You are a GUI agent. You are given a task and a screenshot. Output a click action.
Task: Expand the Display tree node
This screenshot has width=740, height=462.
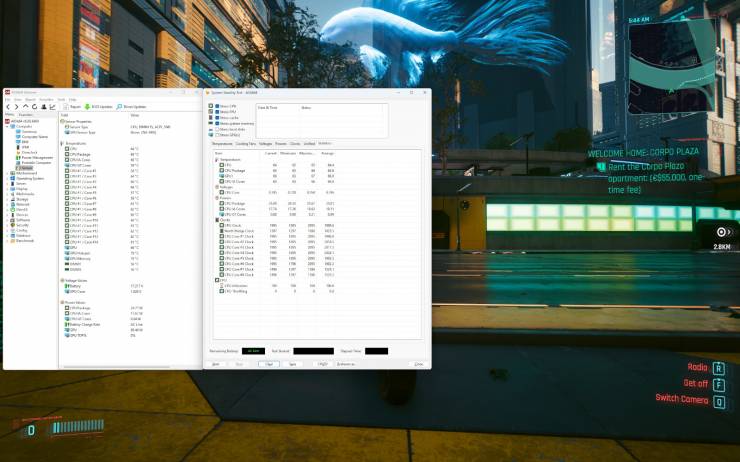coord(7,189)
